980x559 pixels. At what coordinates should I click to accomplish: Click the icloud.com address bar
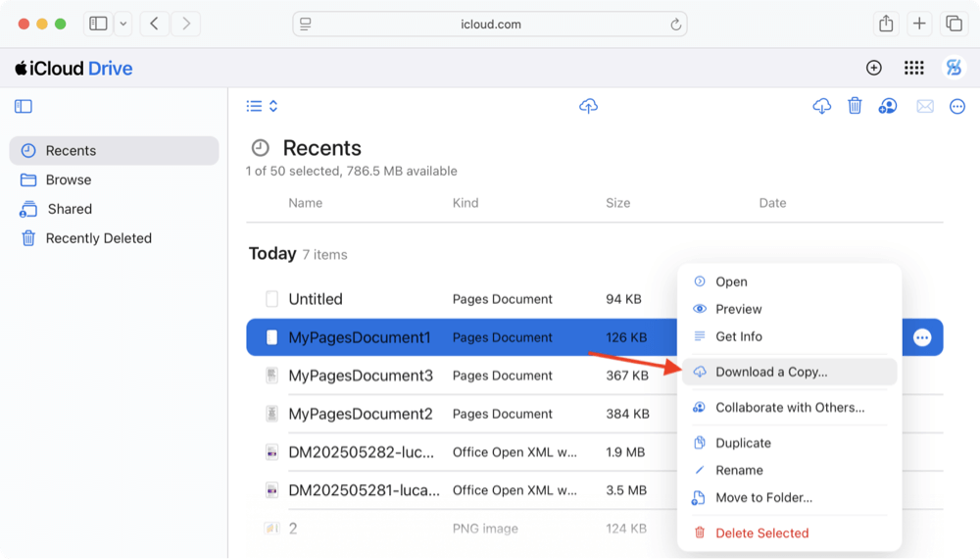point(490,24)
